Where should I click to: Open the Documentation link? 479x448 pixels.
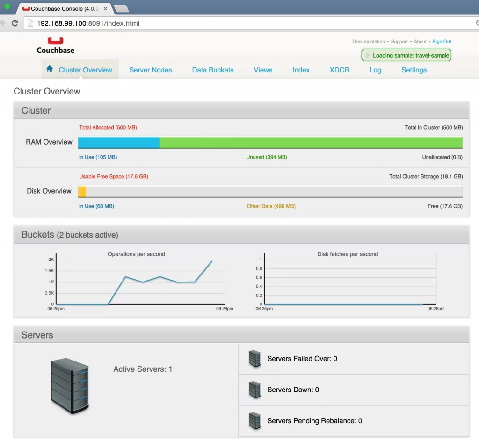[x=369, y=42]
